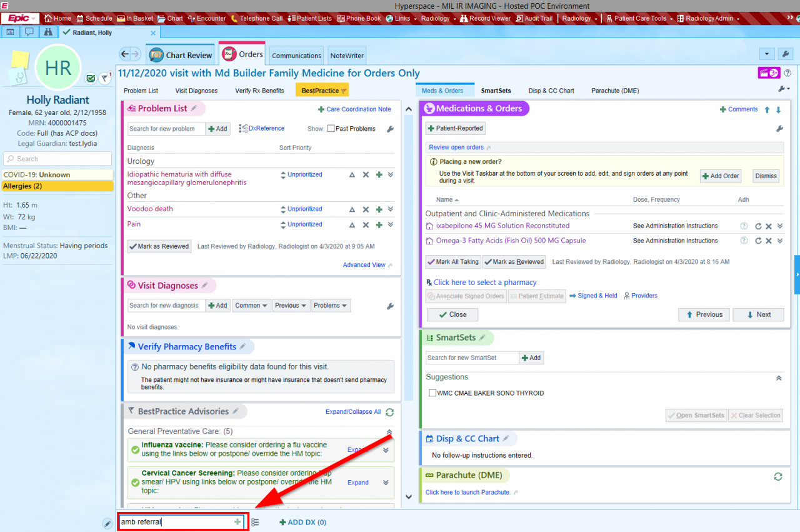
Task: Click the wrench icon in Problem List
Action: point(390,129)
